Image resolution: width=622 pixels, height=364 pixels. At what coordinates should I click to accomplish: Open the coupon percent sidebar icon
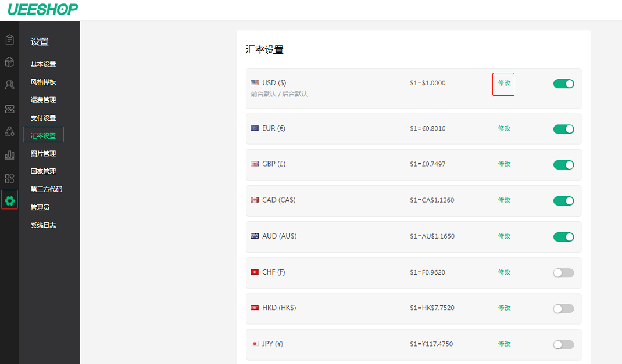[x=9, y=109]
